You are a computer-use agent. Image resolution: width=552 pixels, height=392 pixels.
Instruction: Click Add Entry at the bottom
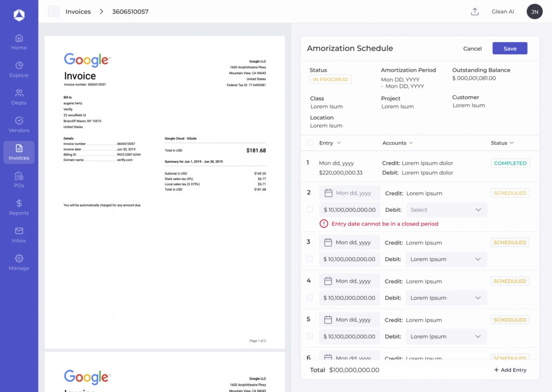[x=510, y=370]
